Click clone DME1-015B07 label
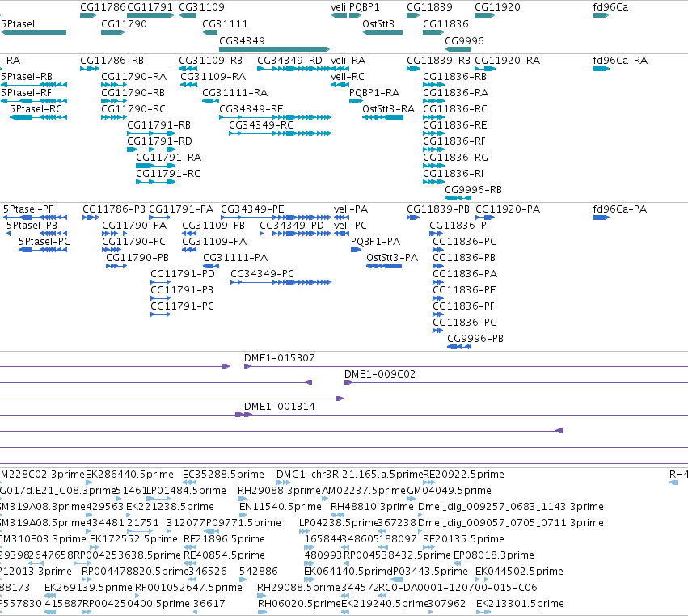Image resolution: width=688 pixels, height=616 pixels. (x=280, y=358)
